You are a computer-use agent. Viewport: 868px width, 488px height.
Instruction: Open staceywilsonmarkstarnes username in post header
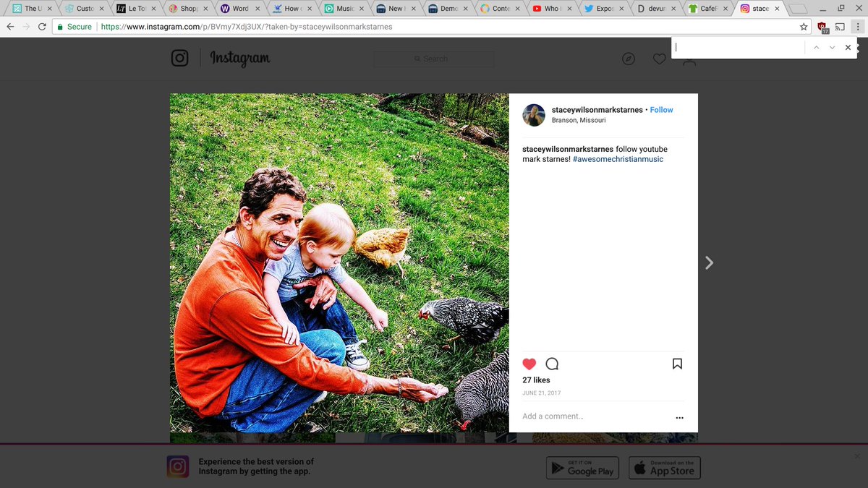click(x=597, y=110)
